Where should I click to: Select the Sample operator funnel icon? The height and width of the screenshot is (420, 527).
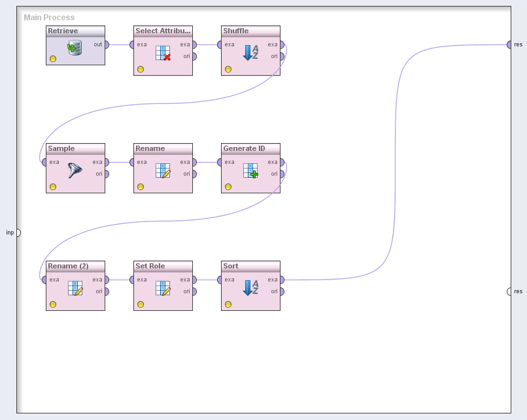click(75, 170)
